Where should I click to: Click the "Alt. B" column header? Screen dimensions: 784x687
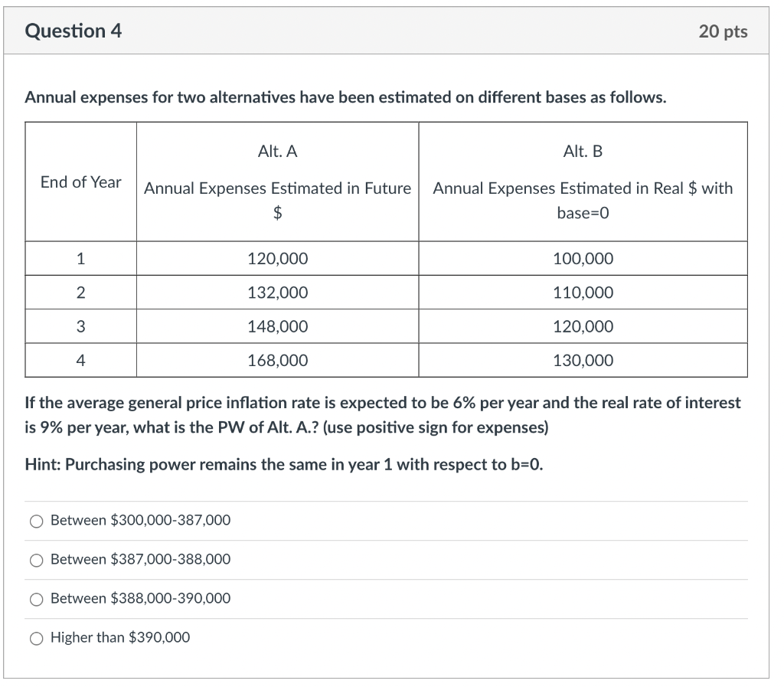pyautogui.click(x=583, y=151)
